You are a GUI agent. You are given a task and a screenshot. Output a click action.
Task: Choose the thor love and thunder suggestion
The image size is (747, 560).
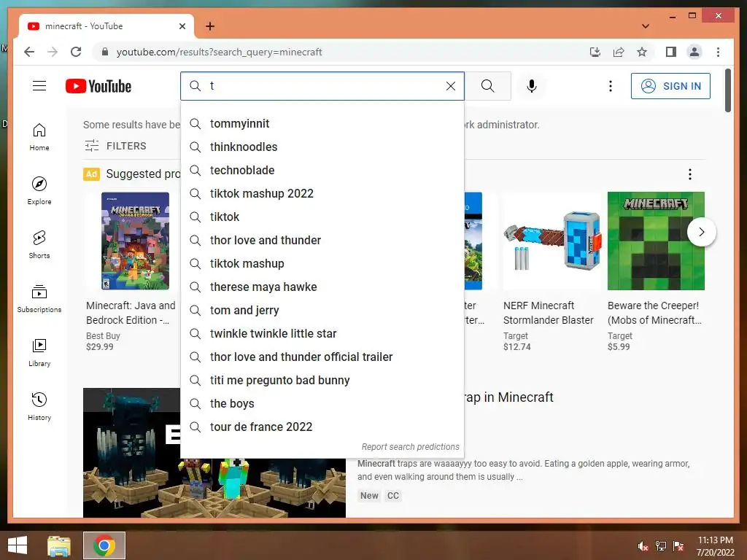[322, 241]
